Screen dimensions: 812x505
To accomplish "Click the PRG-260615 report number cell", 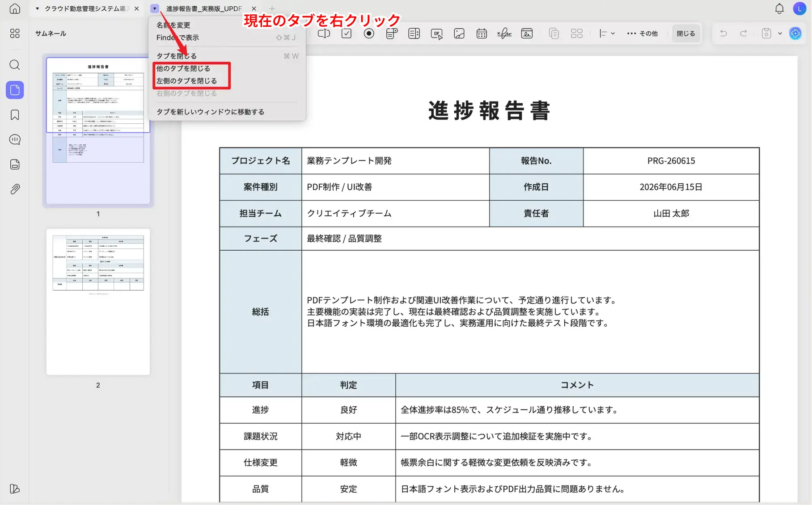I will click(x=671, y=161).
